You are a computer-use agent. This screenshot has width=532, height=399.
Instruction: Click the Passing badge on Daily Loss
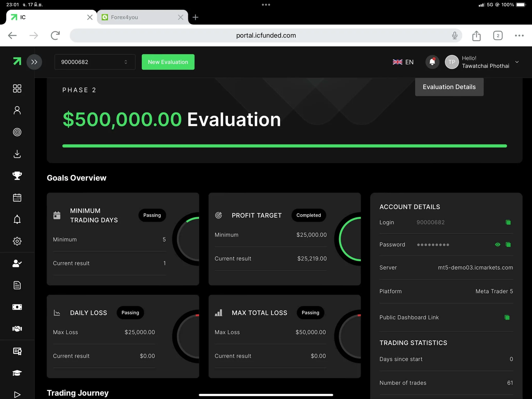pyautogui.click(x=130, y=312)
